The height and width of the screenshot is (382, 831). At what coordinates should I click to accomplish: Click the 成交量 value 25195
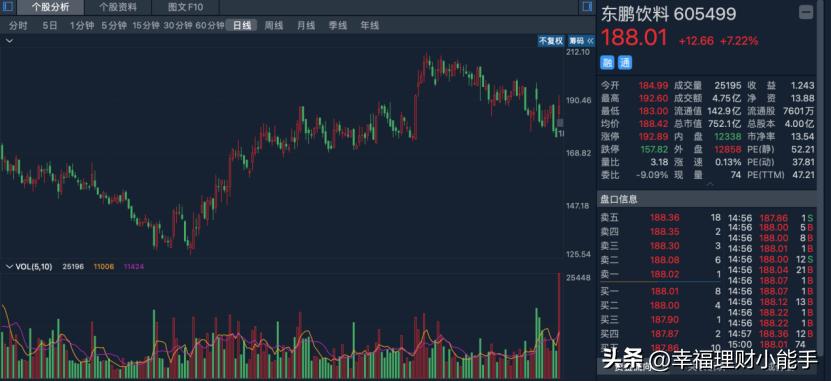(728, 86)
